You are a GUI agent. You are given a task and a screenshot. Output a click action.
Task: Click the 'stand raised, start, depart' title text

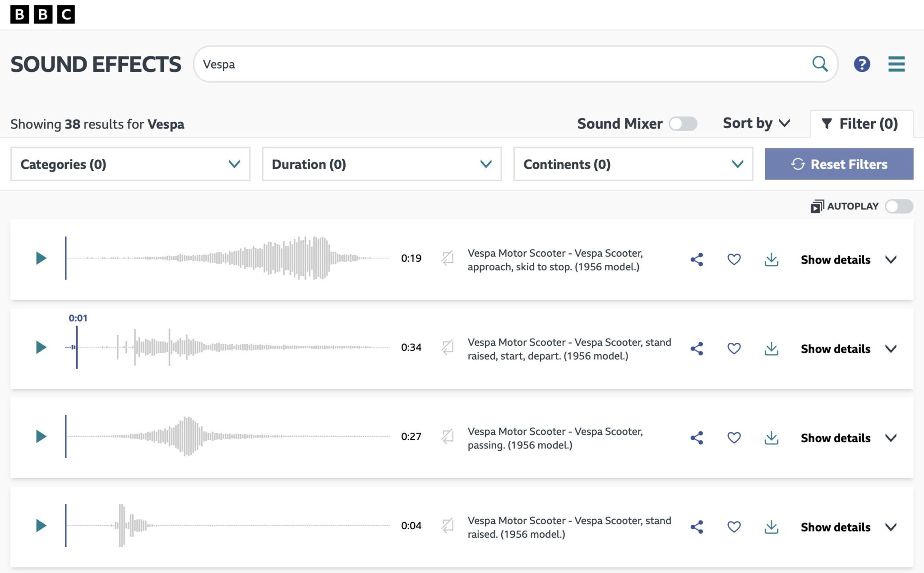click(569, 349)
